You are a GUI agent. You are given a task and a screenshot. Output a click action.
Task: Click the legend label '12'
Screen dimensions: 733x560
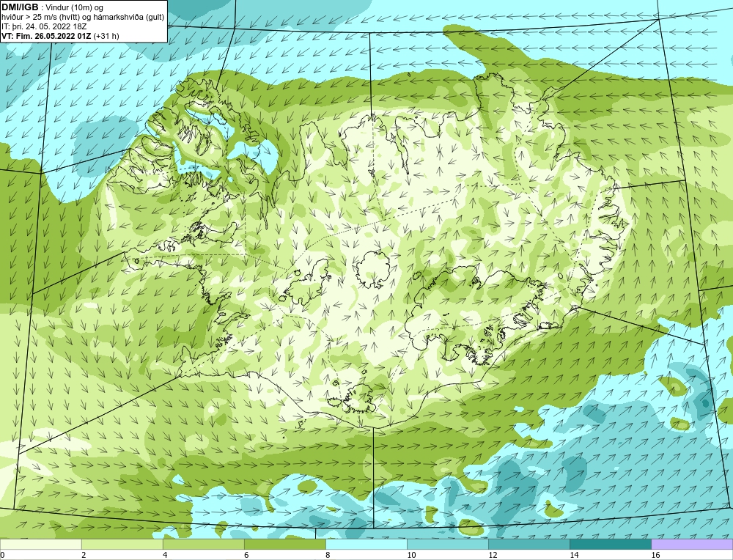coord(493,555)
